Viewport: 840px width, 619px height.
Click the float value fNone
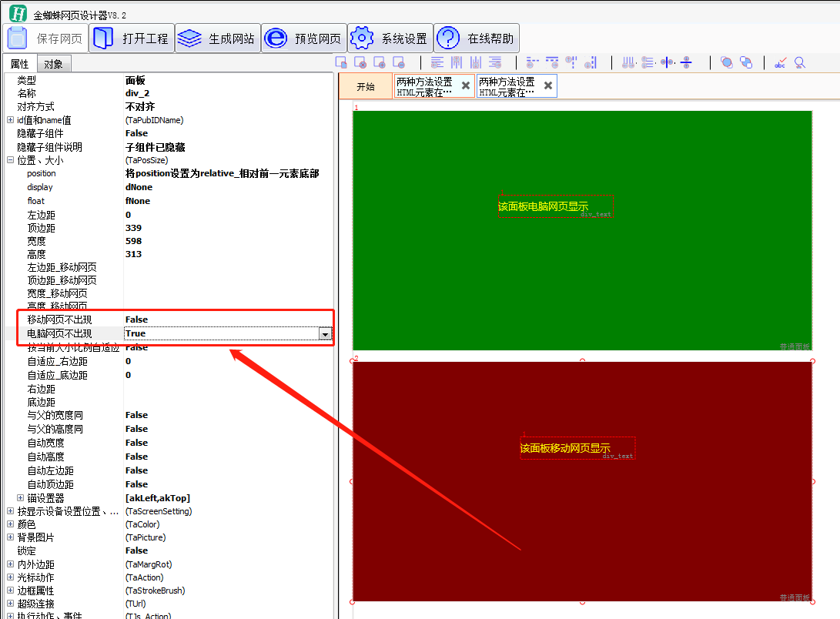tap(138, 202)
